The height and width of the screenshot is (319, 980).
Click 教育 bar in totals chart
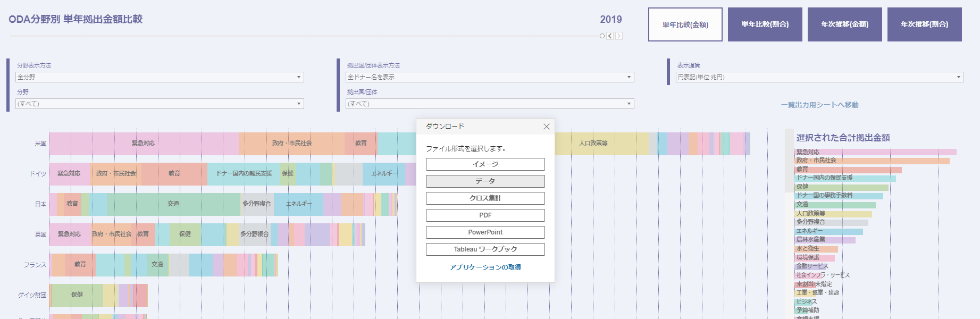tap(848, 170)
